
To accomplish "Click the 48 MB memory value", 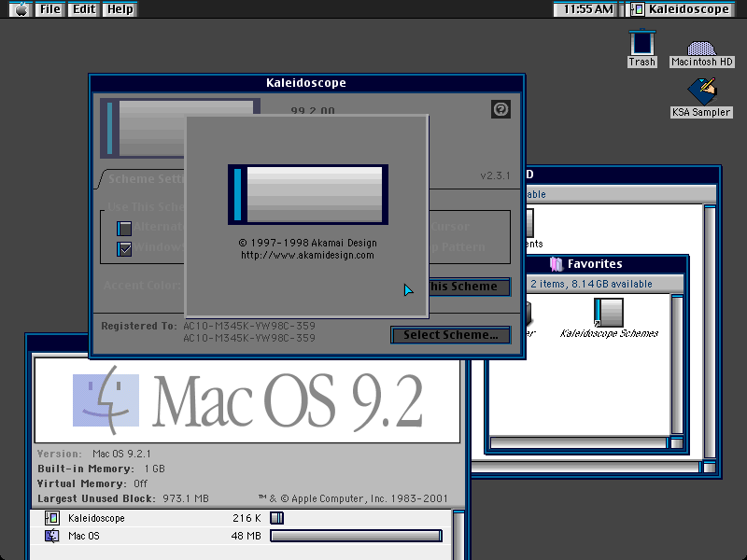I will 246,536.
